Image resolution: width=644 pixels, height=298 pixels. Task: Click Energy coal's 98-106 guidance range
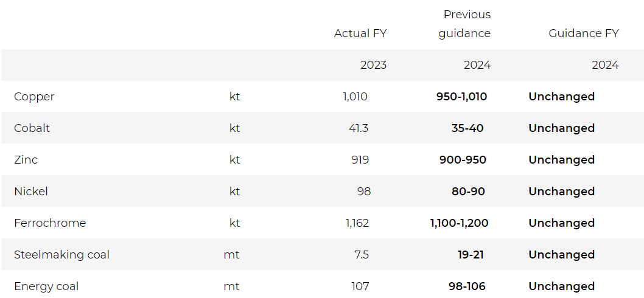pos(466,286)
